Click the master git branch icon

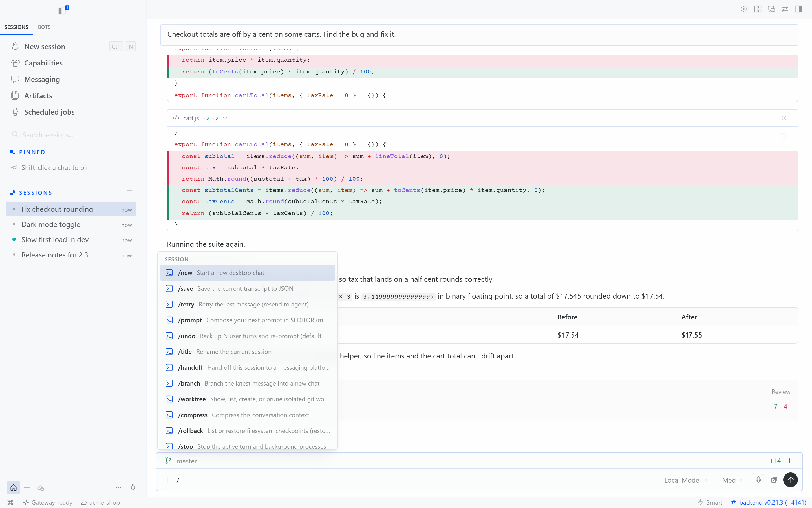click(168, 461)
